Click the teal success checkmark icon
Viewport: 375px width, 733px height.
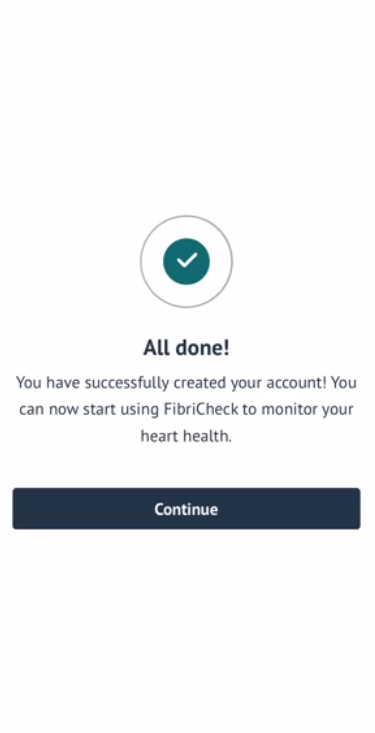point(187,261)
